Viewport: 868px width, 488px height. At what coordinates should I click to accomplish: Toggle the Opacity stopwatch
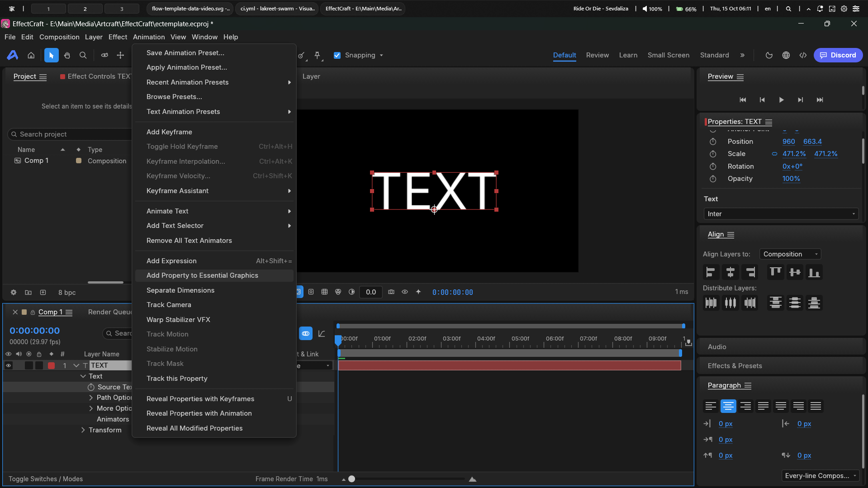[713, 179]
